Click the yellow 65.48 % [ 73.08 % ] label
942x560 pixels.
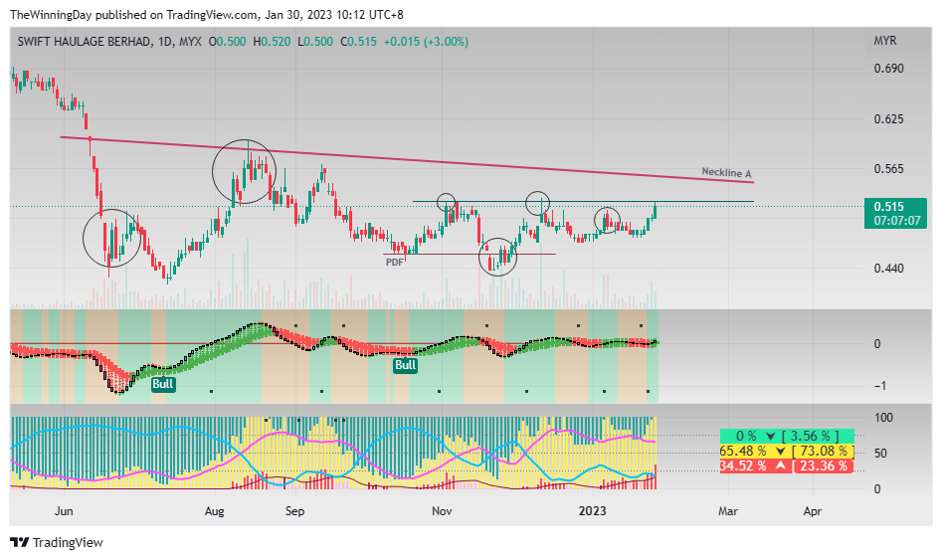(787, 452)
